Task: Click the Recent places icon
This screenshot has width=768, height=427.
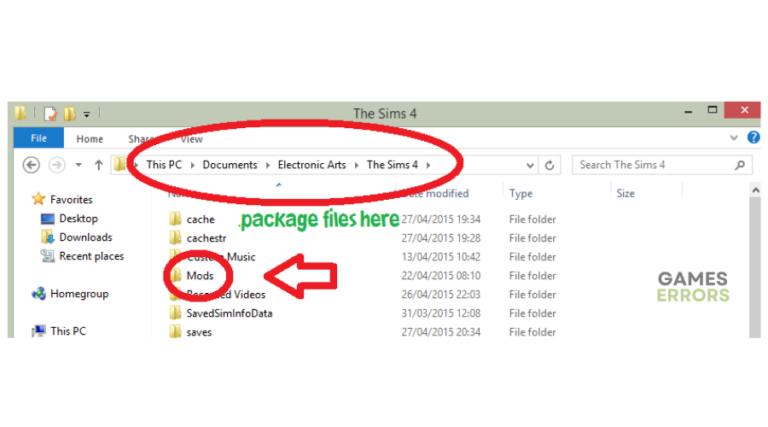Action: 48,256
